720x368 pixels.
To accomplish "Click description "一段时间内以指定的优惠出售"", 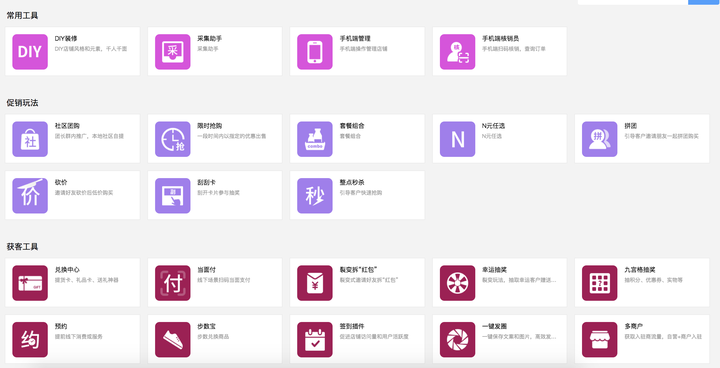I will (232, 136).
